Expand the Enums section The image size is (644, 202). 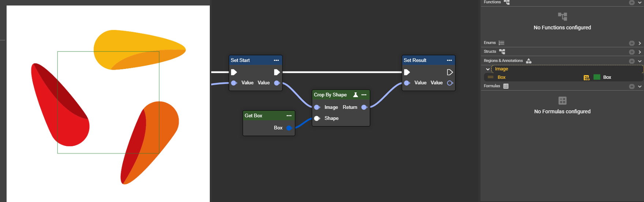pos(640,43)
